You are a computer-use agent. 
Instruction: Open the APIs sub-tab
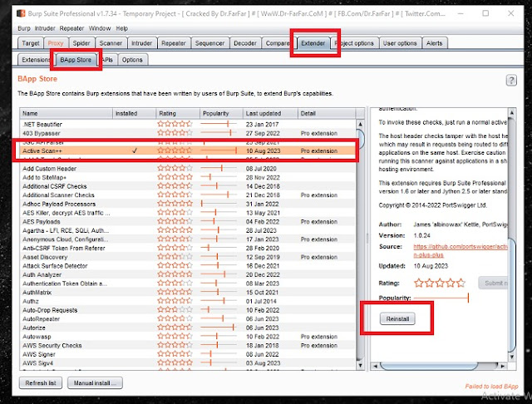[x=107, y=60]
